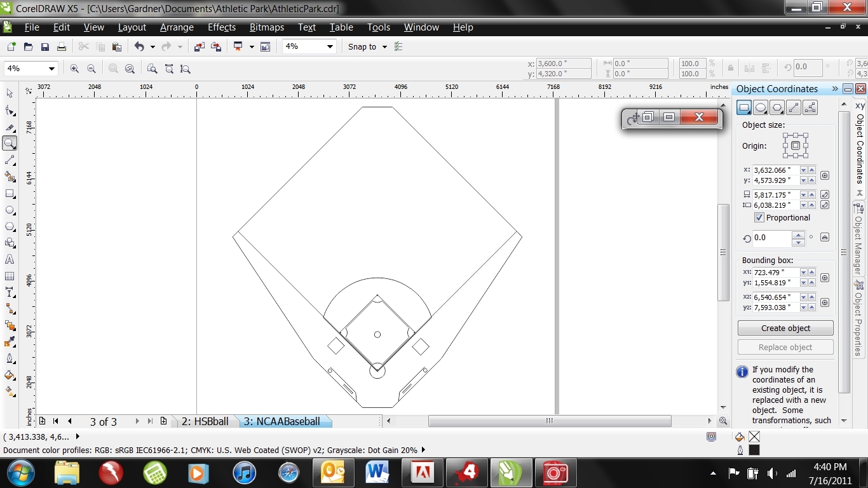
Task: Click the Print icon in the toolbar
Action: point(62,47)
